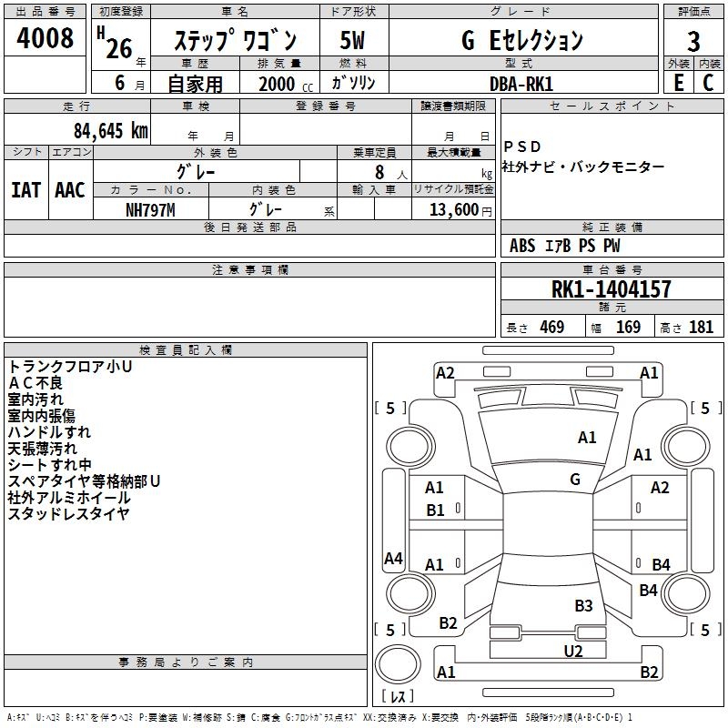Click the exterior grade E cell

point(678,82)
